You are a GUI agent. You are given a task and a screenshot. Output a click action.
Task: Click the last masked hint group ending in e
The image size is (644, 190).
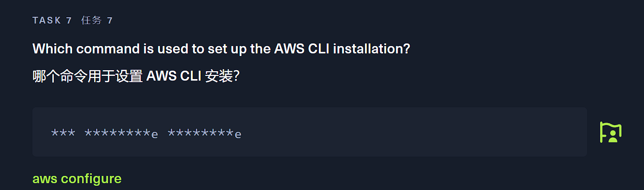click(204, 133)
